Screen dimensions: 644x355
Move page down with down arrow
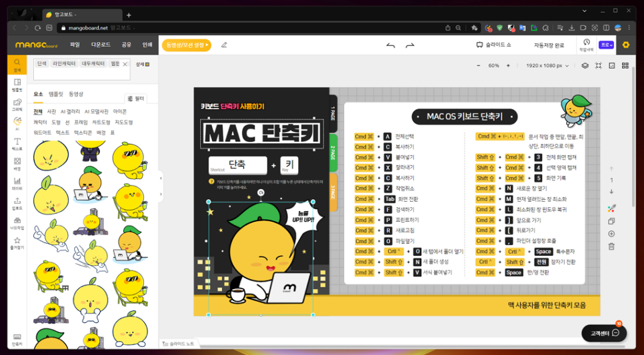pyautogui.click(x=611, y=192)
